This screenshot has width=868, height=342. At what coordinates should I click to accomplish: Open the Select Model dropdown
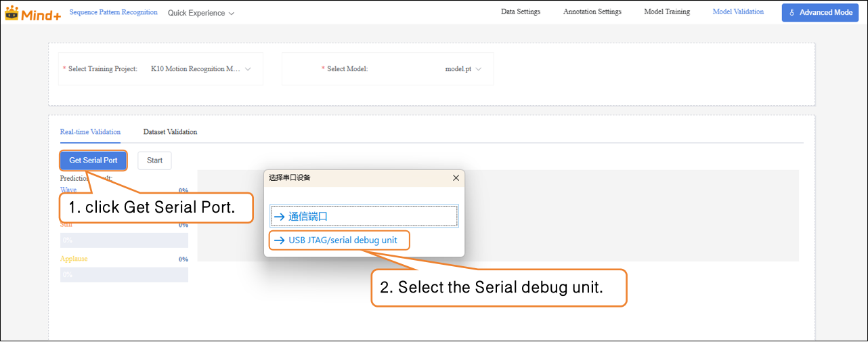pyautogui.click(x=463, y=69)
